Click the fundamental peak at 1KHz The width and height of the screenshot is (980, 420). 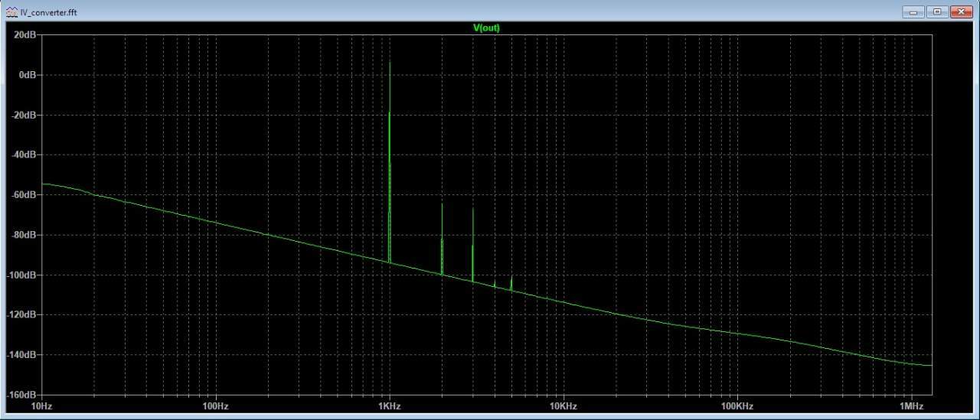point(390,161)
